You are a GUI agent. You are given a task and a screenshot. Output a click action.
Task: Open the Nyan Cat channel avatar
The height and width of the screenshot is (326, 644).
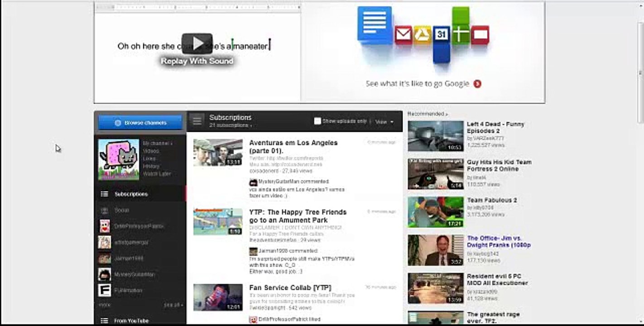click(x=119, y=159)
